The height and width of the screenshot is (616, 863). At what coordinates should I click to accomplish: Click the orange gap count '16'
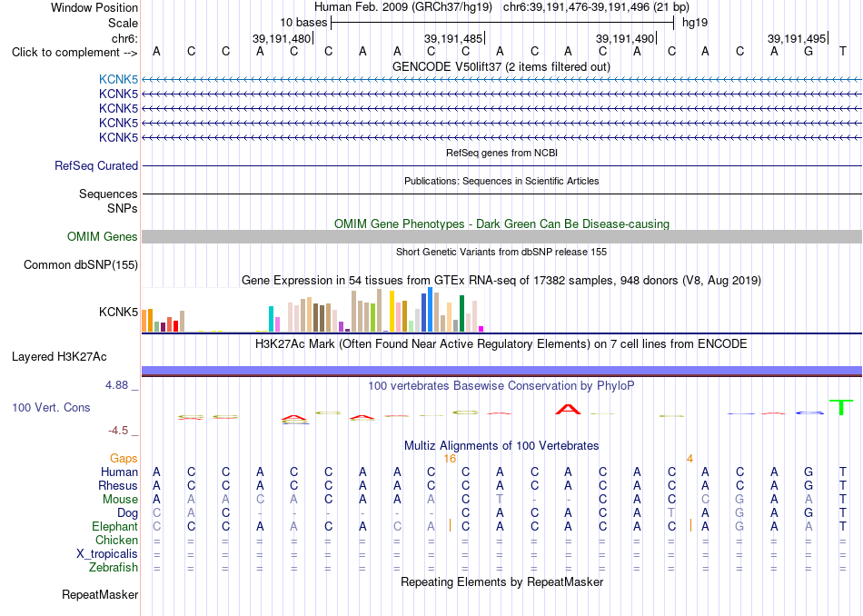pyautogui.click(x=450, y=459)
